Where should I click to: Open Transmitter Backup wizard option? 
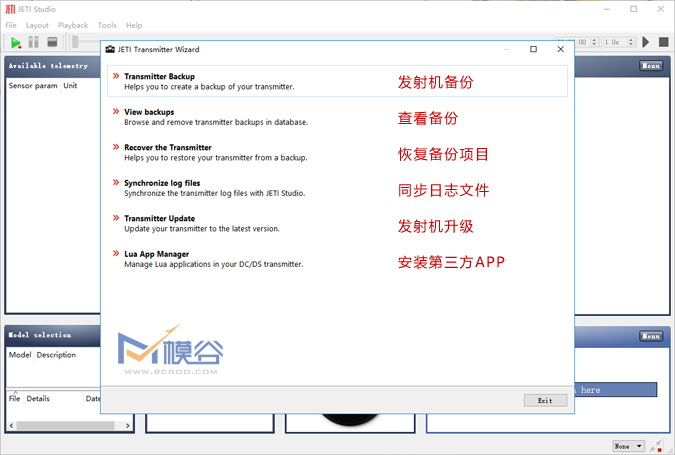[x=337, y=81]
